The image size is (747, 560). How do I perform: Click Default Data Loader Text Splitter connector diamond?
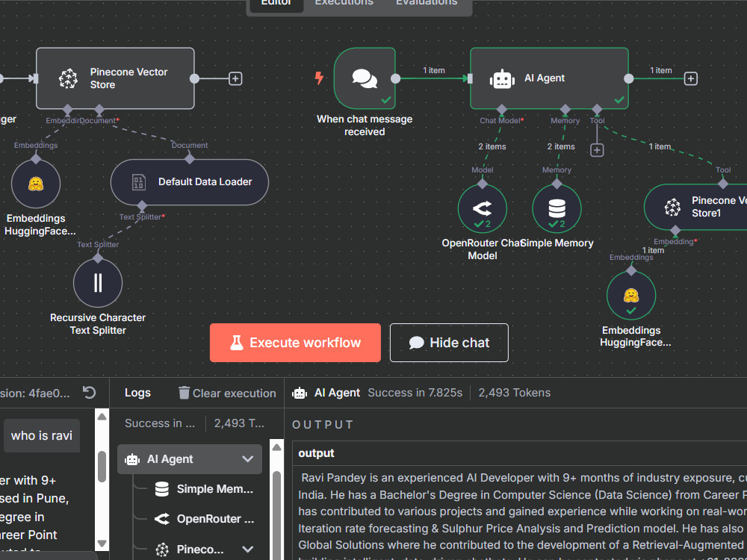pos(142,206)
